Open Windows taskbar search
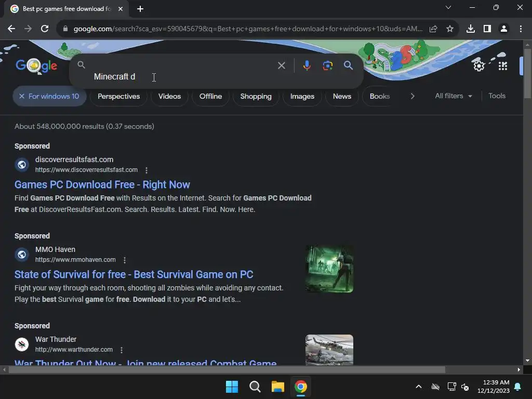Viewport: 532px width, 399px height. pyautogui.click(x=255, y=387)
